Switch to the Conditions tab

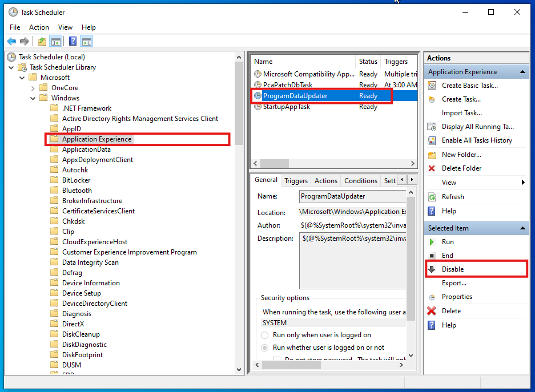coord(361,181)
